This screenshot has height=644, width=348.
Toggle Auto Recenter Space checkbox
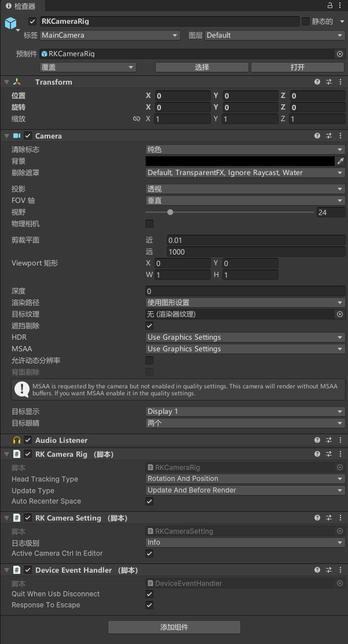149,501
